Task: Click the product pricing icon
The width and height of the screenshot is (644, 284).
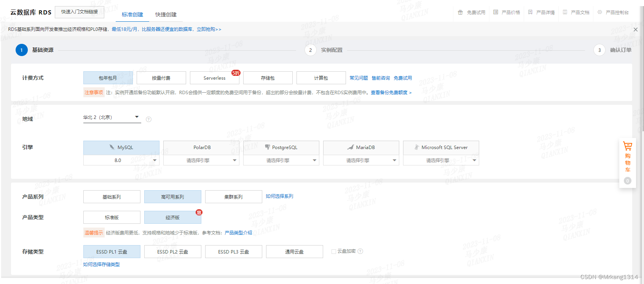Action: point(496,12)
